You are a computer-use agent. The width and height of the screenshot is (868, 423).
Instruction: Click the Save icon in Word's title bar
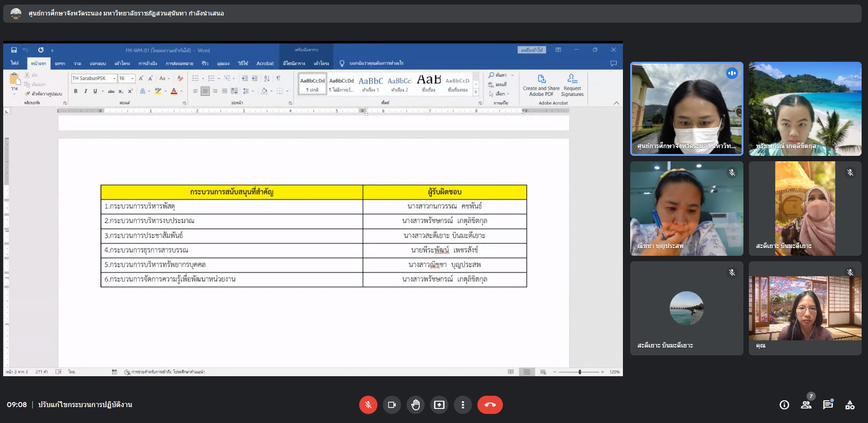pyautogui.click(x=14, y=50)
